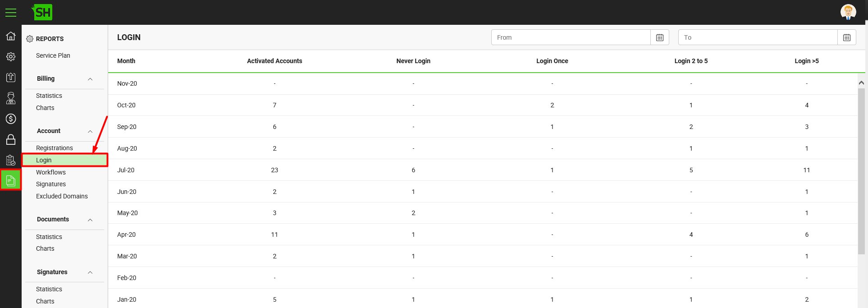Viewport: 868px width, 308px height.
Task: Open Registrations report
Action: pyautogui.click(x=55, y=148)
